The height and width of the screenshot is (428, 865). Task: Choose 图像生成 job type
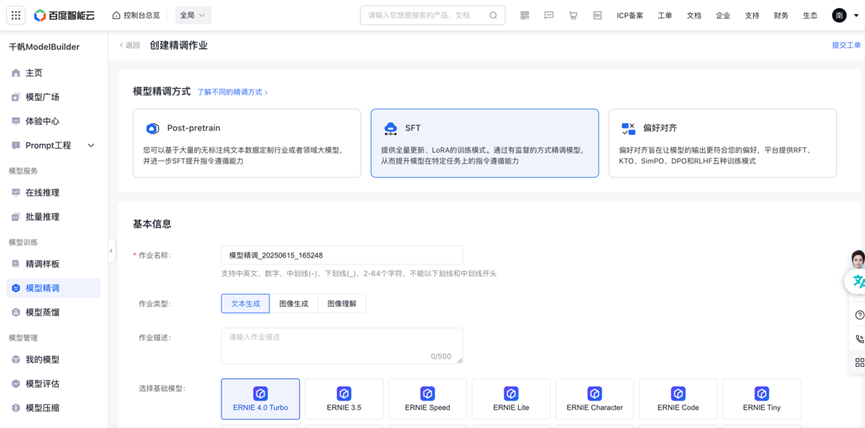coord(293,303)
